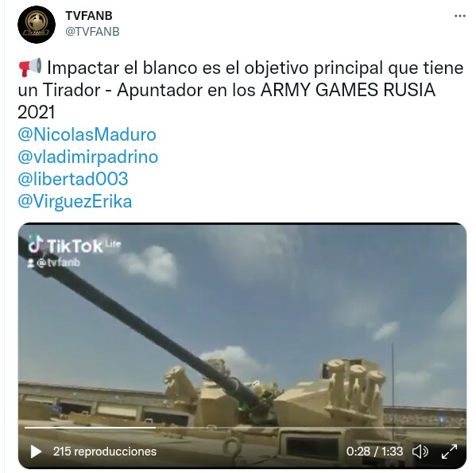Open the TVFANB profile avatar

tap(37, 25)
